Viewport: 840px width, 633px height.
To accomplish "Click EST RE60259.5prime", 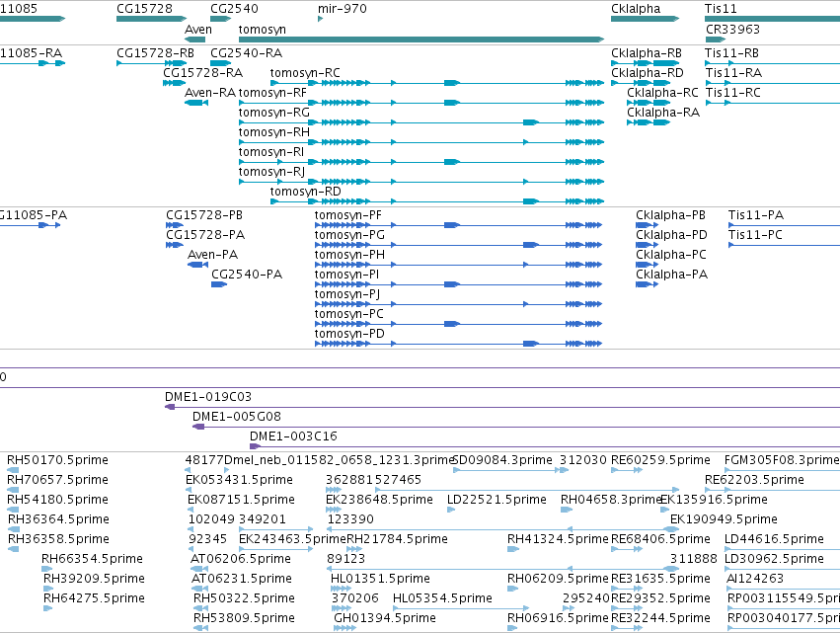I will pos(660,460).
